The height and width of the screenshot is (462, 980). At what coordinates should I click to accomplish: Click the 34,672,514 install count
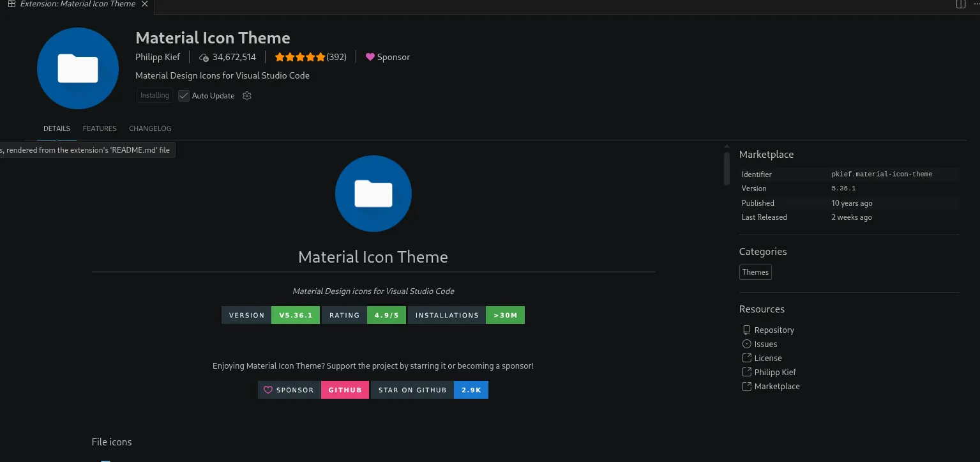coord(234,57)
